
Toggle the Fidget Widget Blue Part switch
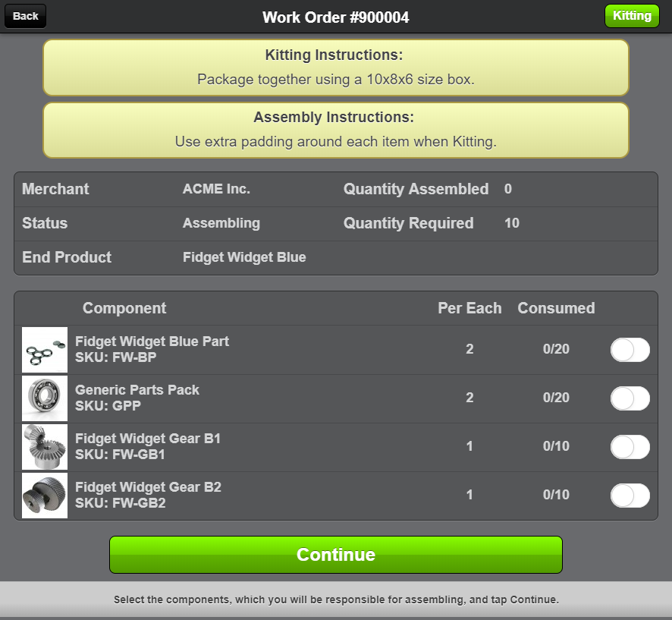point(630,349)
